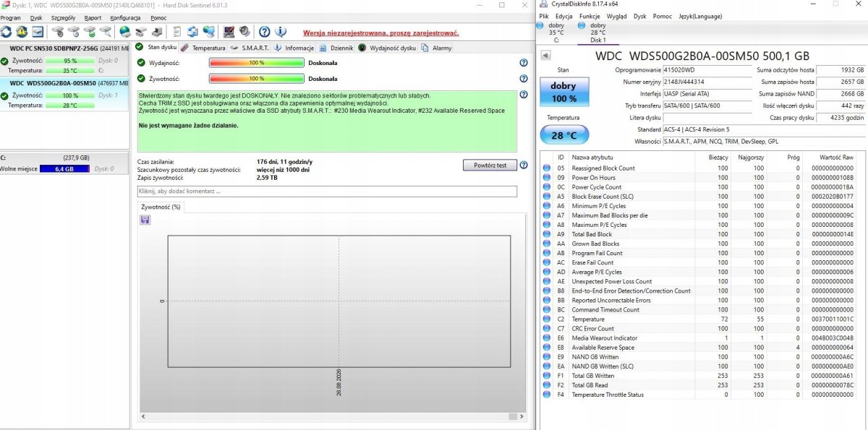
Task: Open the Wydajność dysku tab
Action: click(388, 48)
